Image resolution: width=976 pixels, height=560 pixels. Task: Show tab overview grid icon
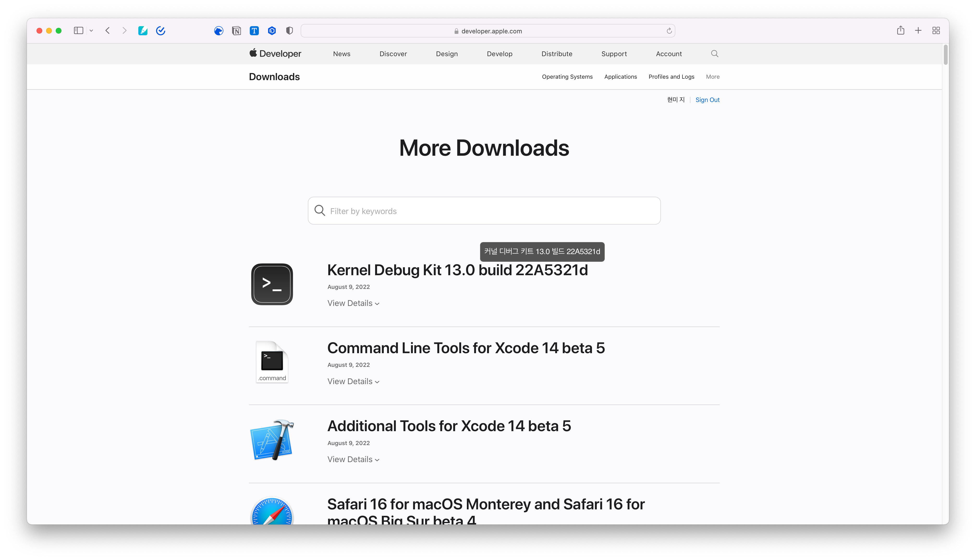(936, 31)
